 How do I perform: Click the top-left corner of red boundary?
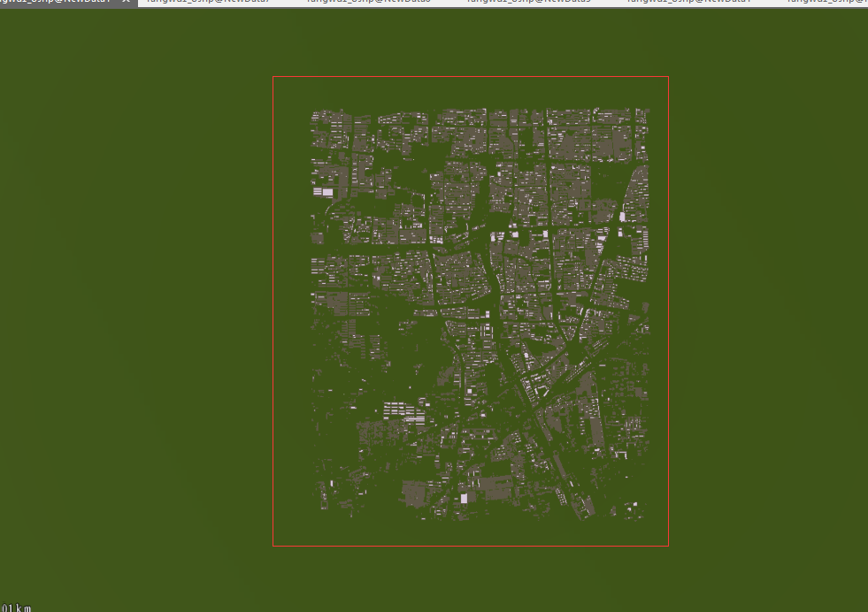click(273, 77)
